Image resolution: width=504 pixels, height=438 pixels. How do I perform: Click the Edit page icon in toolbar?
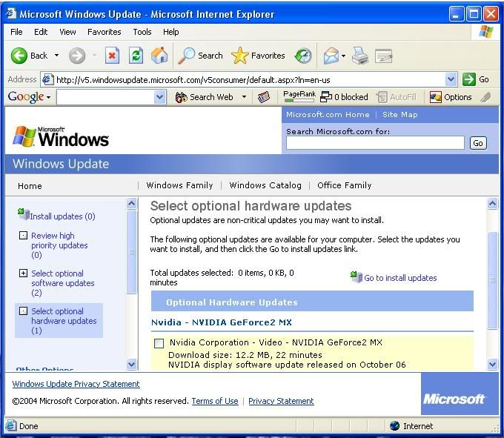(383, 56)
